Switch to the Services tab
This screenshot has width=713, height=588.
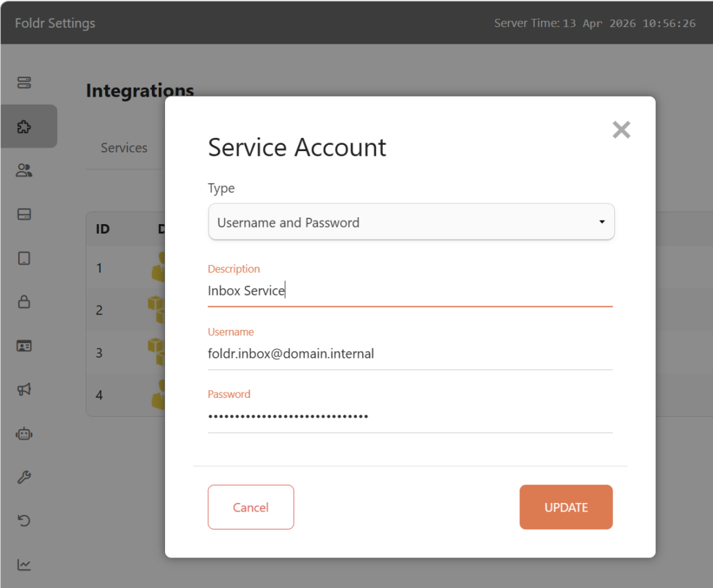pyautogui.click(x=124, y=148)
